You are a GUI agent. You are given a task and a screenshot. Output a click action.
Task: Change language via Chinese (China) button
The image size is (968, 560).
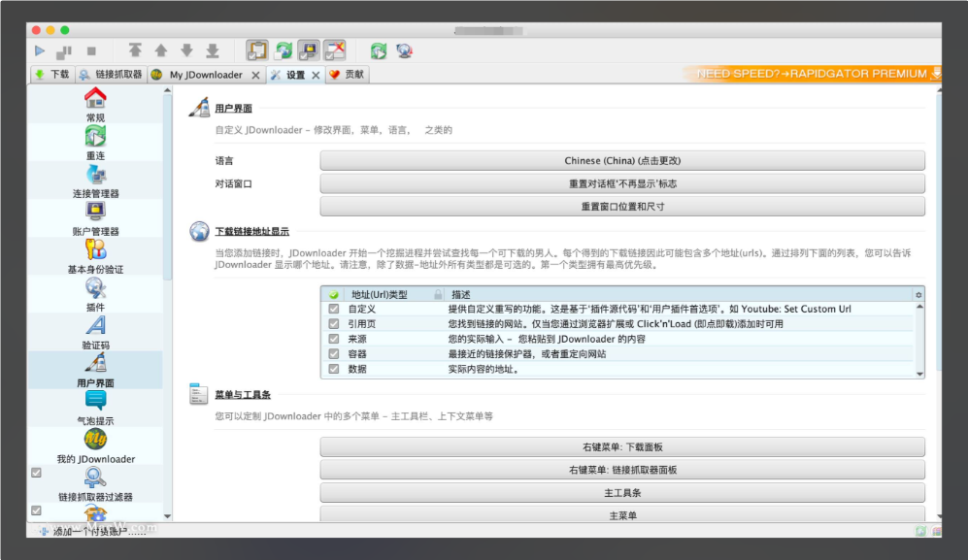622,160
